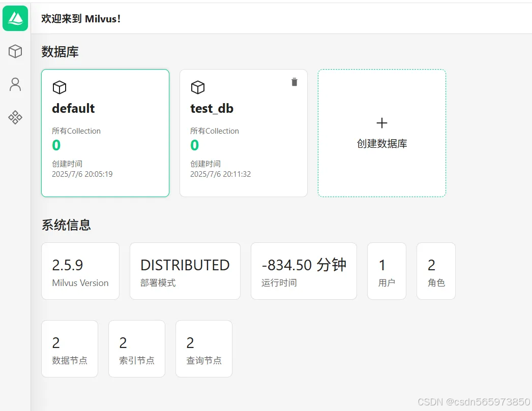Click the 创建数据库 label

(x=381, y=144)
